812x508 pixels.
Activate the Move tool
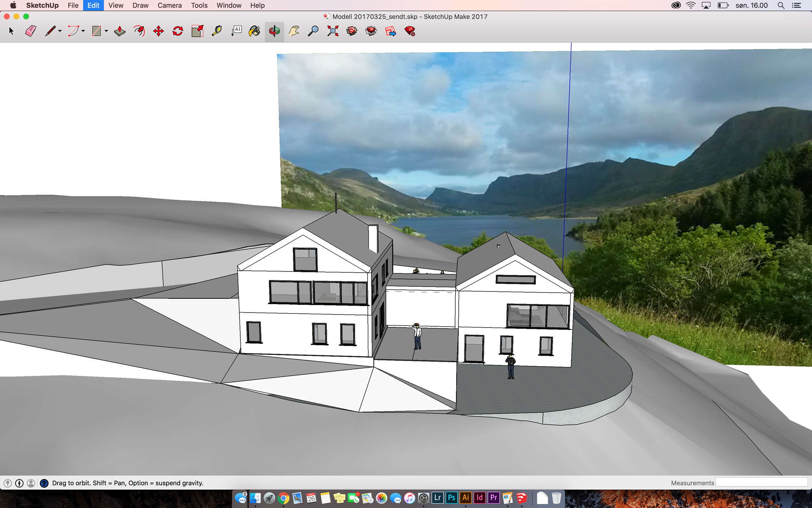pyautogui.click(x=158, y=31)
